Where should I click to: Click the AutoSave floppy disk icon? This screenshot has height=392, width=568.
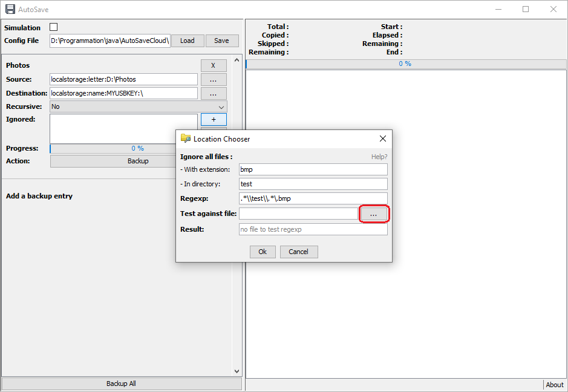(x=10, y=10)
